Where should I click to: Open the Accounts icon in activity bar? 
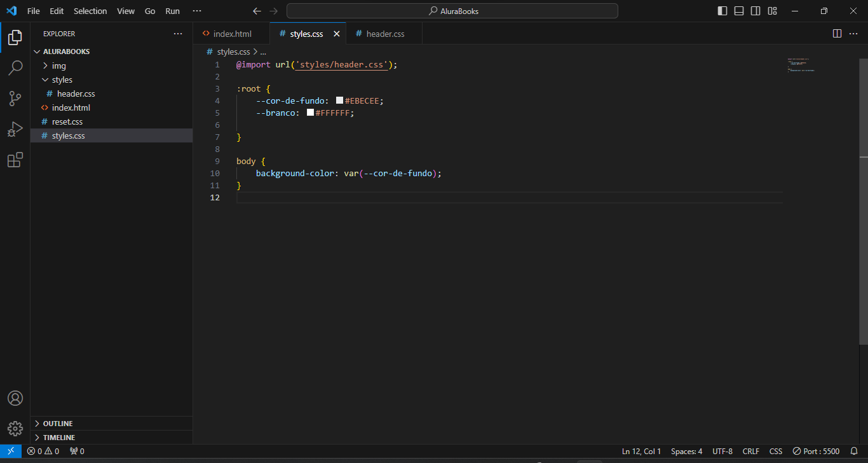click(x=15, y=398)
